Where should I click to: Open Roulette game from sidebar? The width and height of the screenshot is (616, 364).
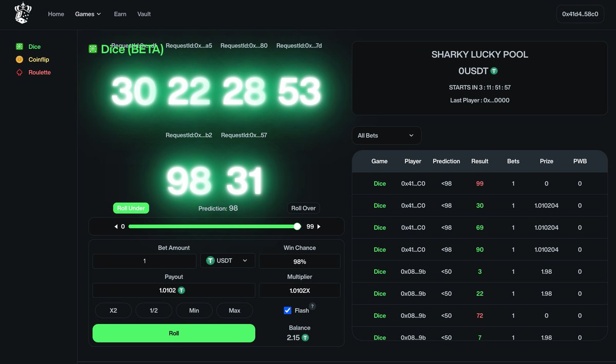pyautogui.click(x=40, y=72)
